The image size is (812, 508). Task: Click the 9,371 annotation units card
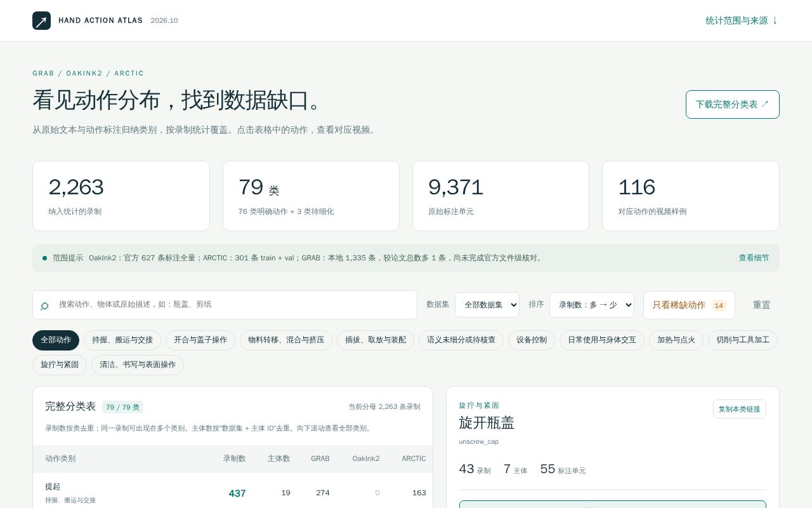501,196
